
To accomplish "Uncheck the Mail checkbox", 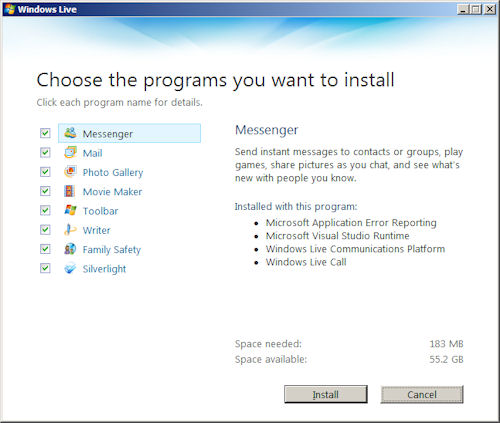I will (x=45, y=153).
